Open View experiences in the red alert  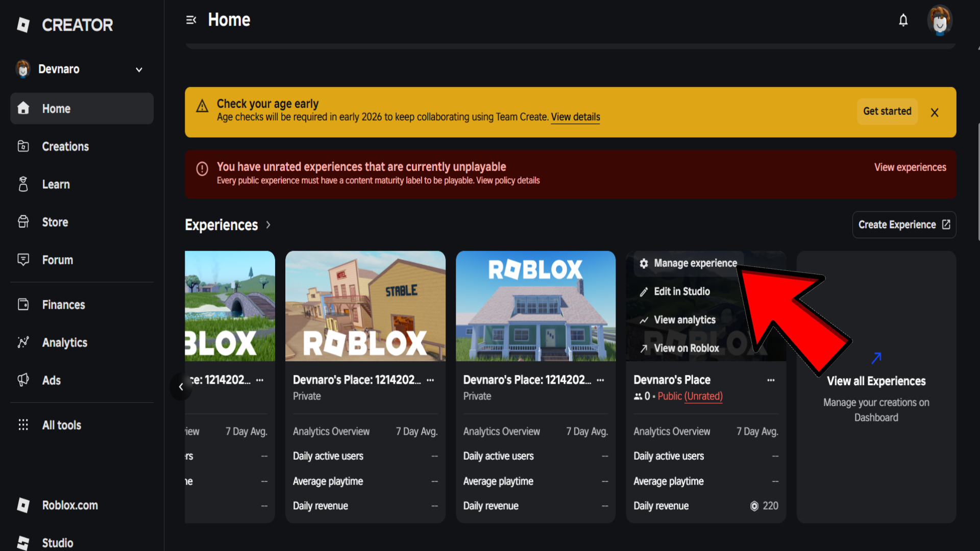click(x=910, y=167)
